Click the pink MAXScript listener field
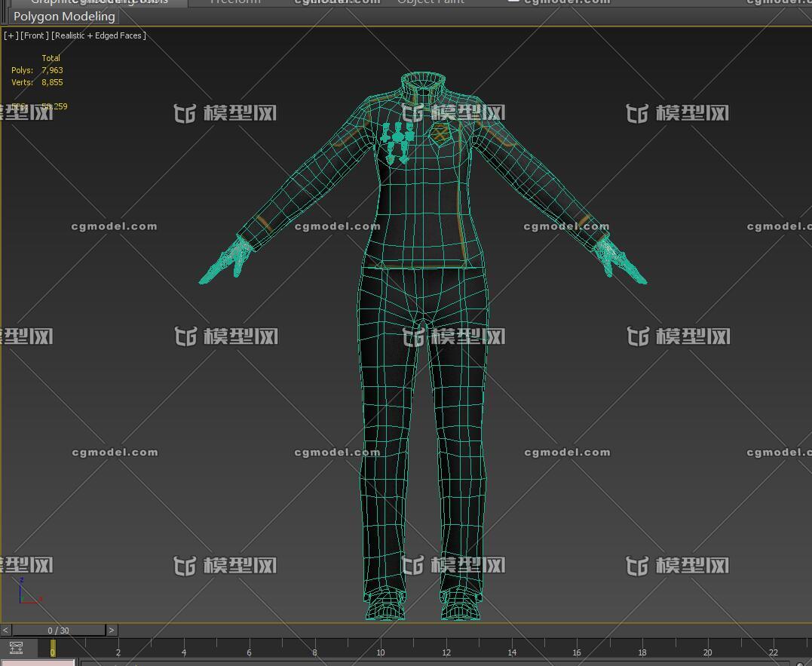This screenshot has height=666, width=812. (x=38, y=662)
